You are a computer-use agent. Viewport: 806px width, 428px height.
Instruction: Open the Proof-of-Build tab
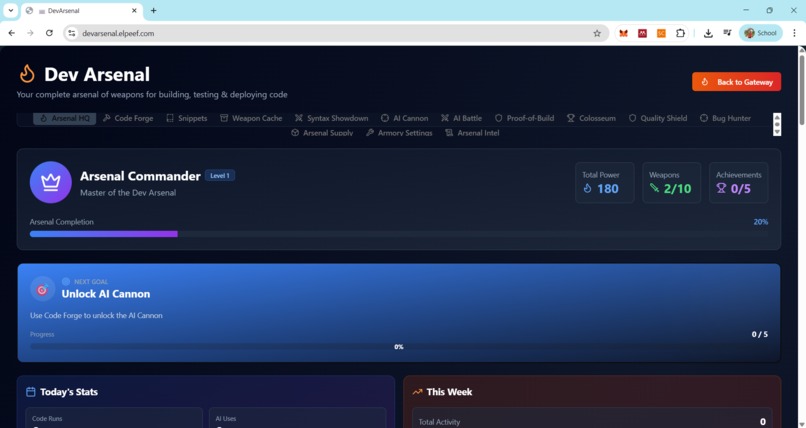(x=524, y=118)
